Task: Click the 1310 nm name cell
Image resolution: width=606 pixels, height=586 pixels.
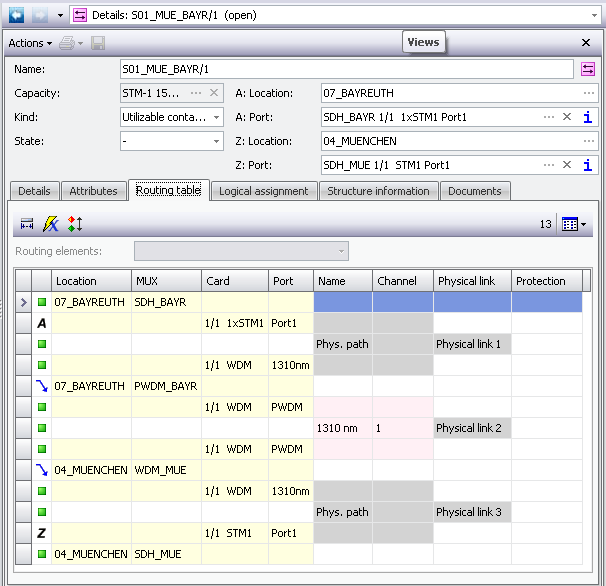Action: (x=343, y=428)
